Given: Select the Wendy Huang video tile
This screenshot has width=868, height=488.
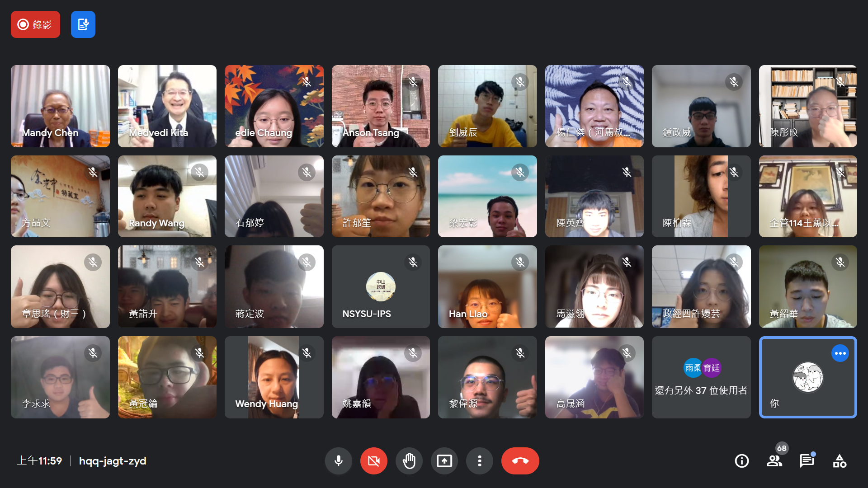Looking at the screenshot, I should (x=274, y=377).
